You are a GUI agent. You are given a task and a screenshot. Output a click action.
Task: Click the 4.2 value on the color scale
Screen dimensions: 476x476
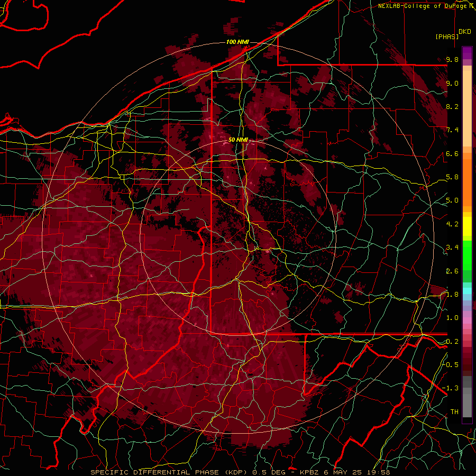[x=452, y=224]
